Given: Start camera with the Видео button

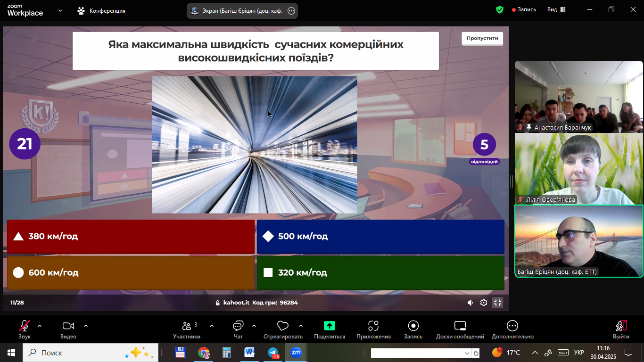Looking at the screenshot, I should tap(68, 326).
